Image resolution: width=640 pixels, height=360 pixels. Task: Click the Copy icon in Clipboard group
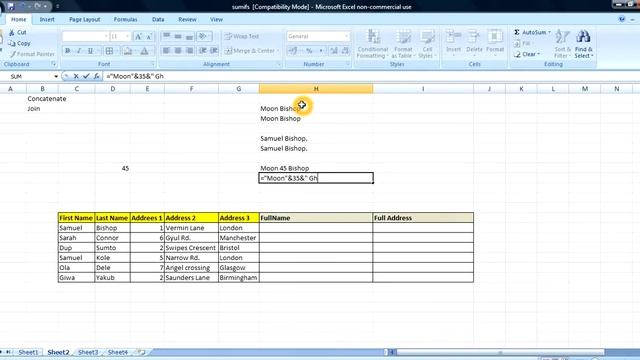[12, 43]
